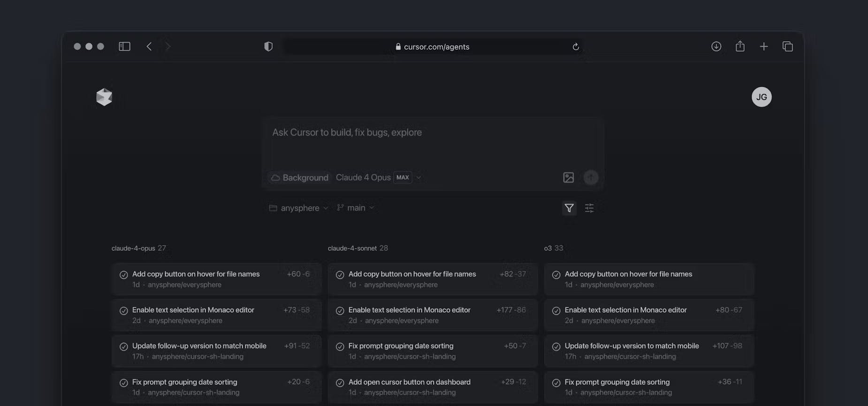This screenshot has width=868, height=406.
Task: Open the privacy shield icon
Action: (x=268, y=46)
